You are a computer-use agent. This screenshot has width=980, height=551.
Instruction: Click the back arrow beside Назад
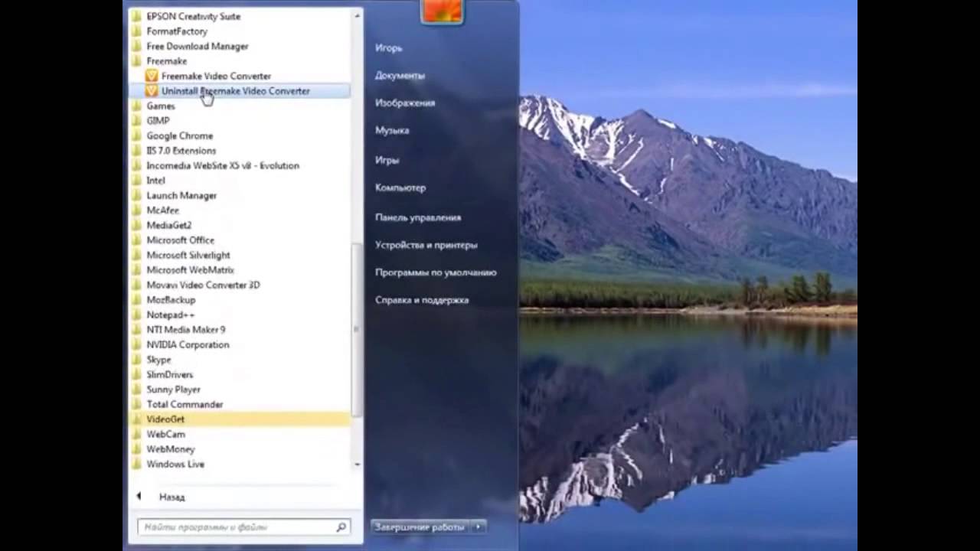139,497
